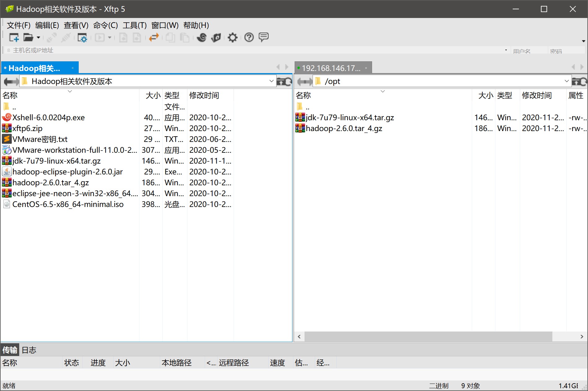
Task: Open the 工具(T) menu
Action: tap(134, 25)
